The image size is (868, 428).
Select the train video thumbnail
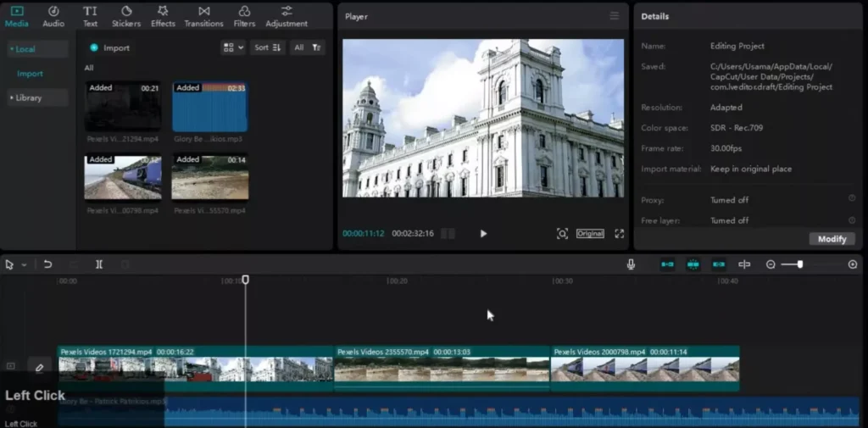[123, 177]
